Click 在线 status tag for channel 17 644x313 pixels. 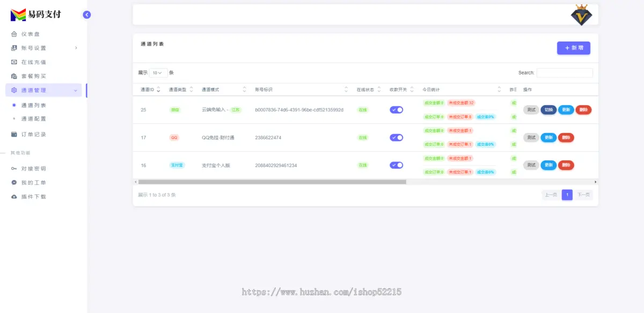click(x=363, y=138)
